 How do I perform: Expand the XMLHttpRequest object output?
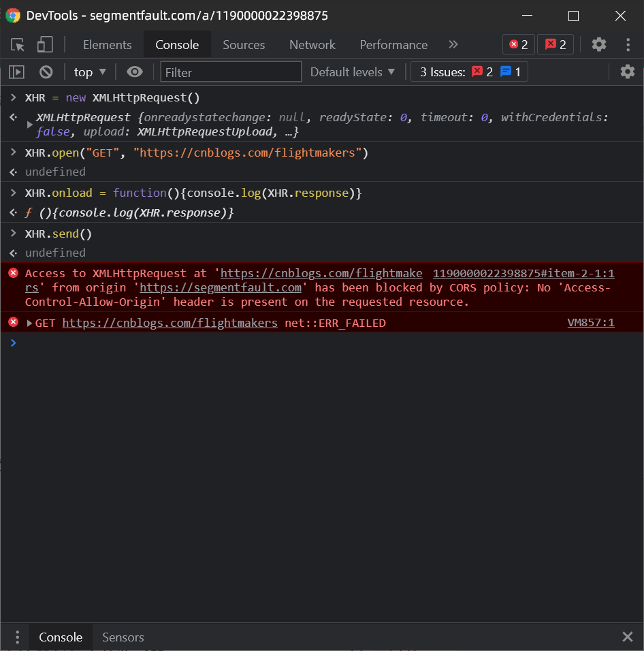(x=29, y=124)
